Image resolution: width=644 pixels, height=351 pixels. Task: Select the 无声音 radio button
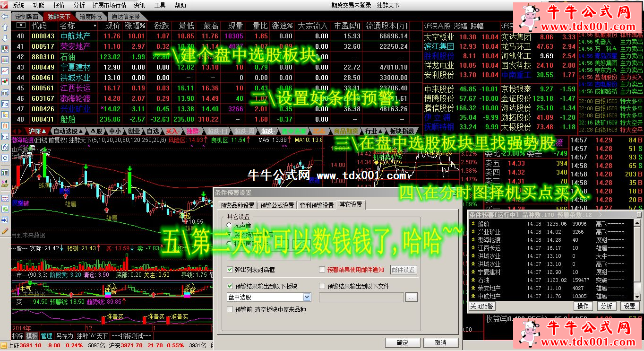click(230, 226)
